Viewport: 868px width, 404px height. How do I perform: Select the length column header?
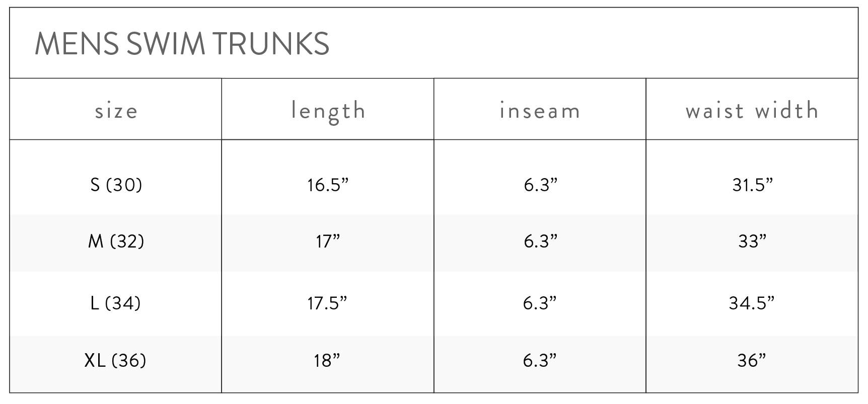[328, 111]
